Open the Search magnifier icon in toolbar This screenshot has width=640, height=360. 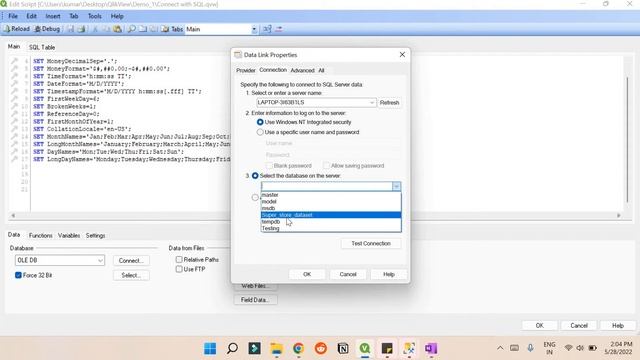131,29
